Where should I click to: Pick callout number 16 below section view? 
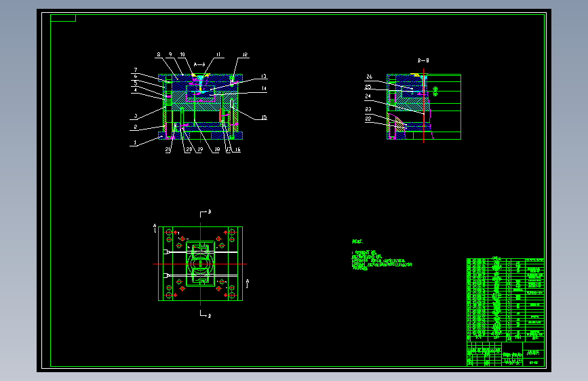[x=238, y=149]
